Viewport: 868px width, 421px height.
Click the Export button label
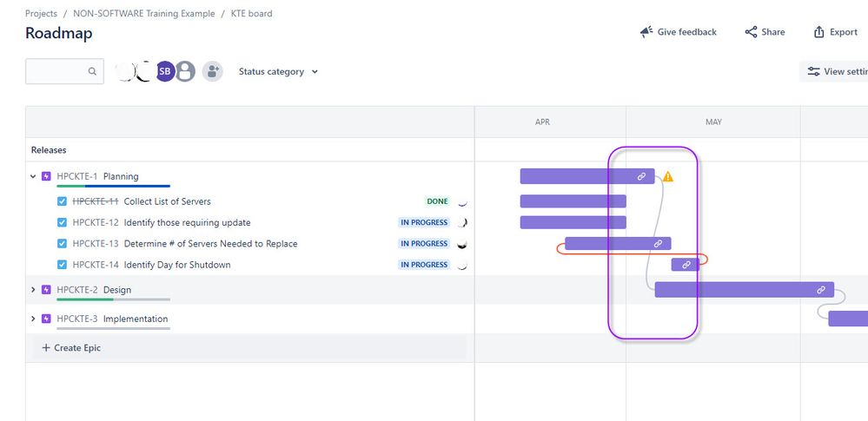point(844,32)
